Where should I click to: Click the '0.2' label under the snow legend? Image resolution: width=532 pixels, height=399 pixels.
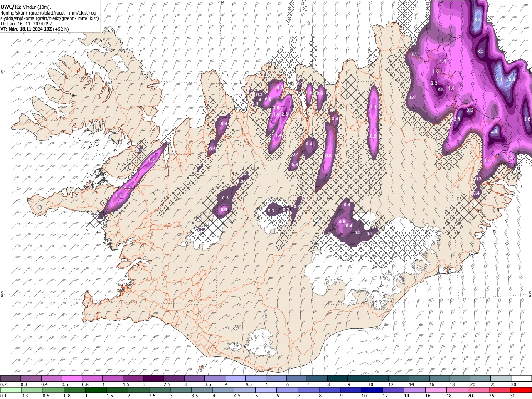[3, 384]
